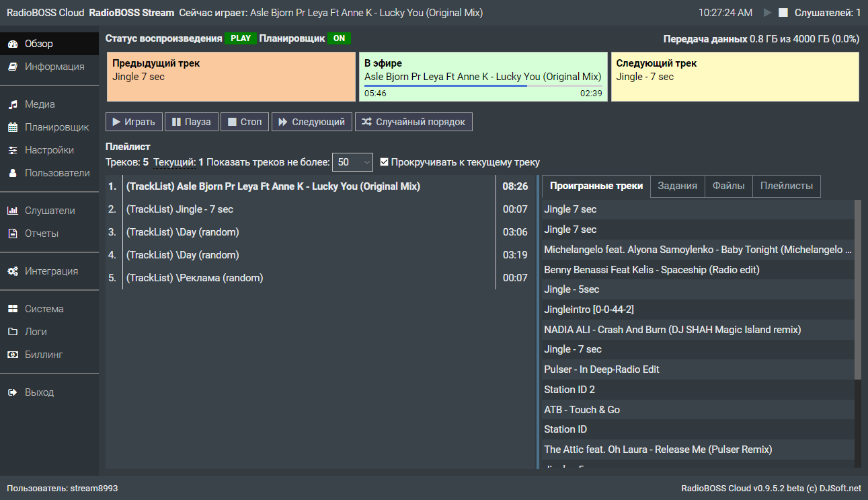
Task: Switch to the Плейлисты tab
Action: pyautogui.click(x=786, y=186)
